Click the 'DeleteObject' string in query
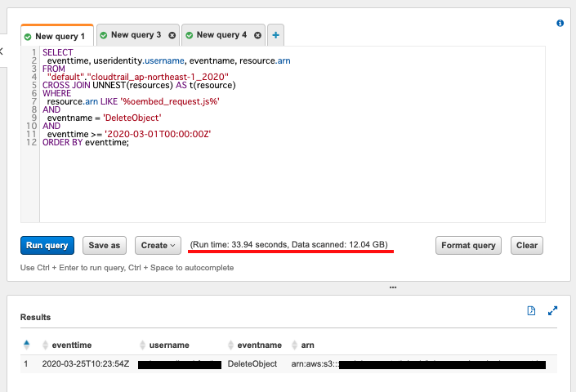 click(x=132, y=118)
